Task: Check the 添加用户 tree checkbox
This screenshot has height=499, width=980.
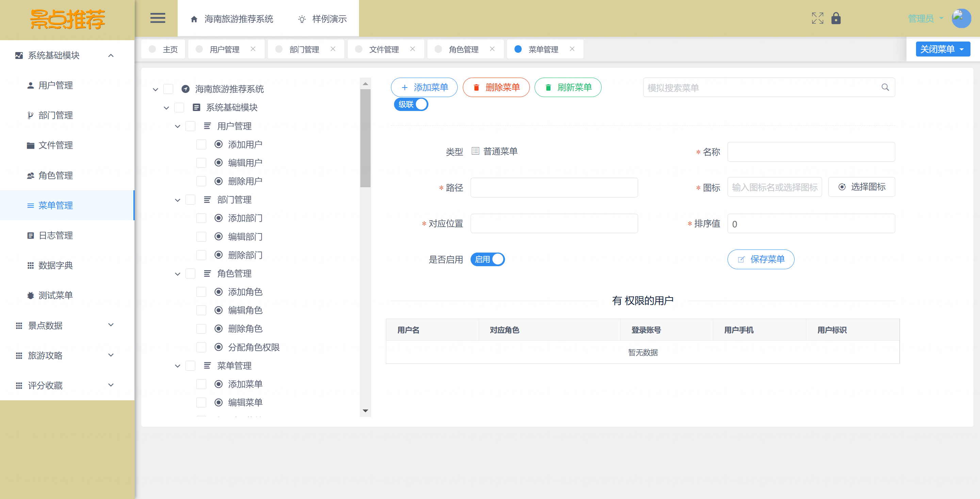Action: (201, 145)
